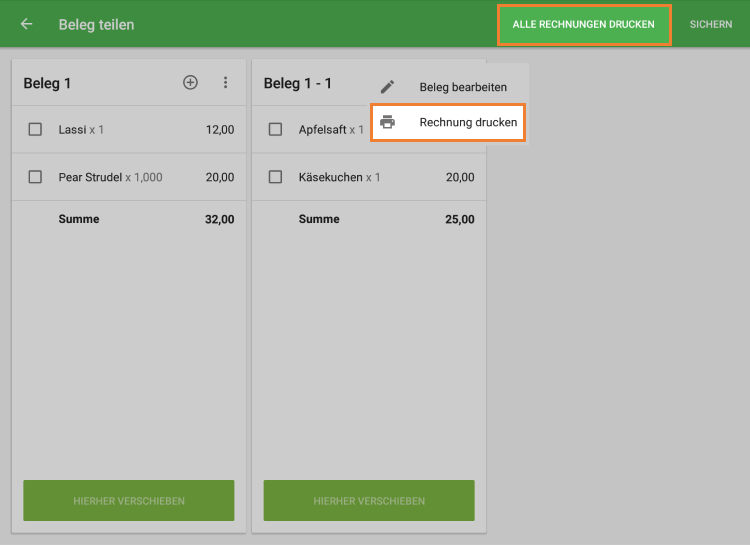Click the Beleg teilen page heading
Viewport: 750px width, 545px height.
pos(96,24)
